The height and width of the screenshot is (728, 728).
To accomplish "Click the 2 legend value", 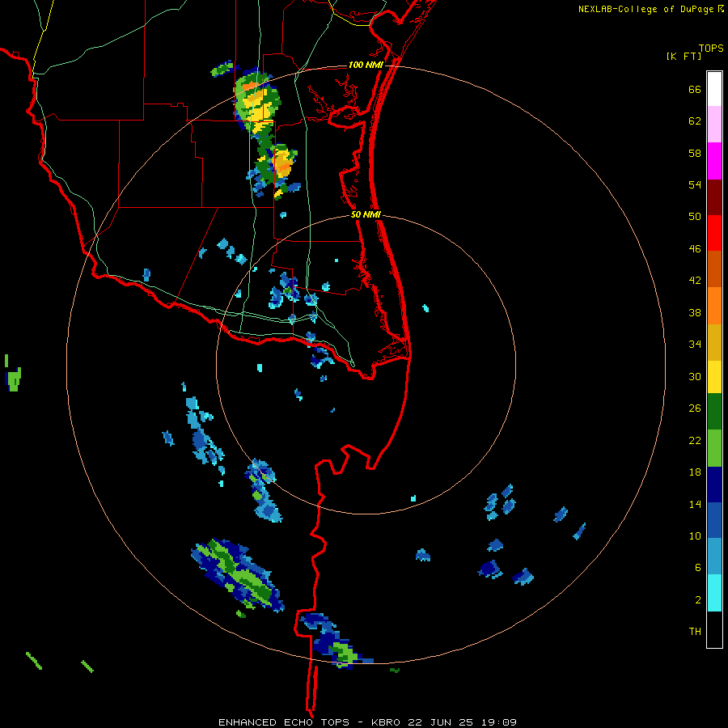I will [x=698, y=599].
